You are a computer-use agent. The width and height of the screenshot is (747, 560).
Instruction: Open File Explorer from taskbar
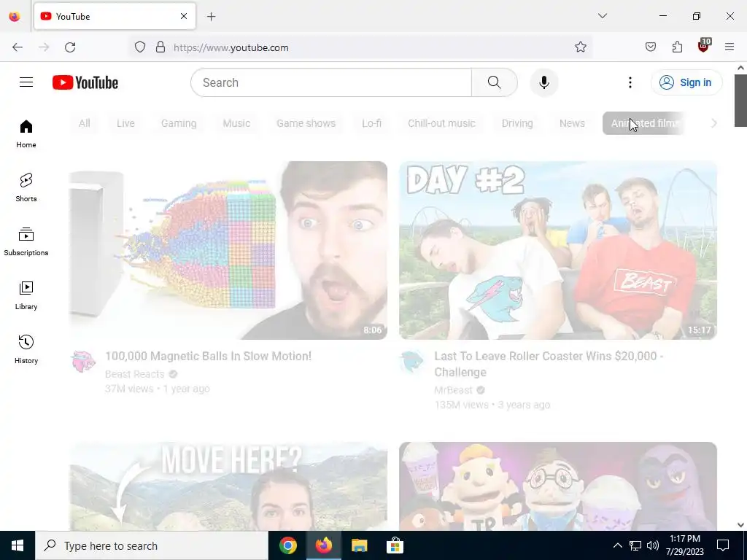pos(359,545)
